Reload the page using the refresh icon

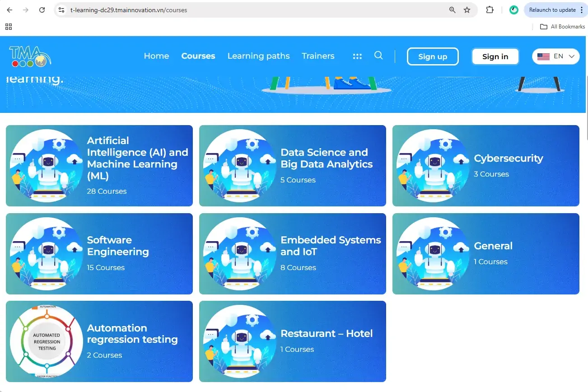42,10
